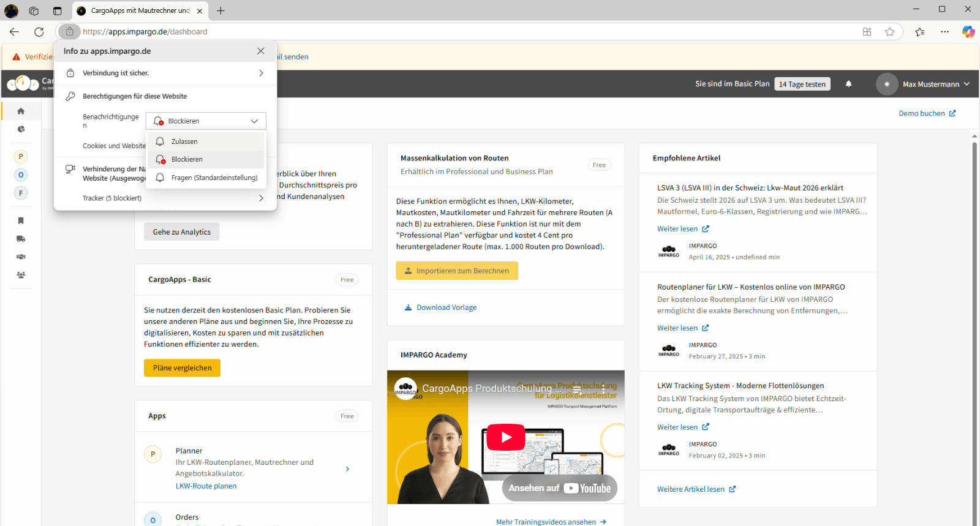Expand 'Verbindung ist sicher' details
The width and height of the screenshot is (980, 526).
click(x=165, y=73)
